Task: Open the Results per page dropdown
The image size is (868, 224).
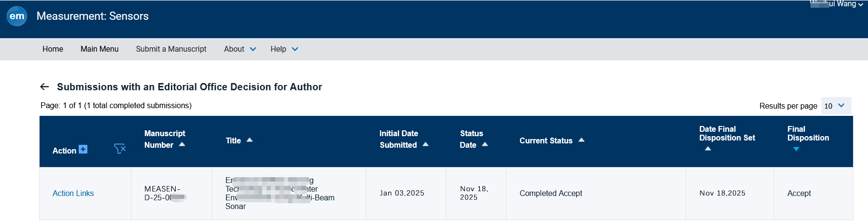Action: coord(836,106)
